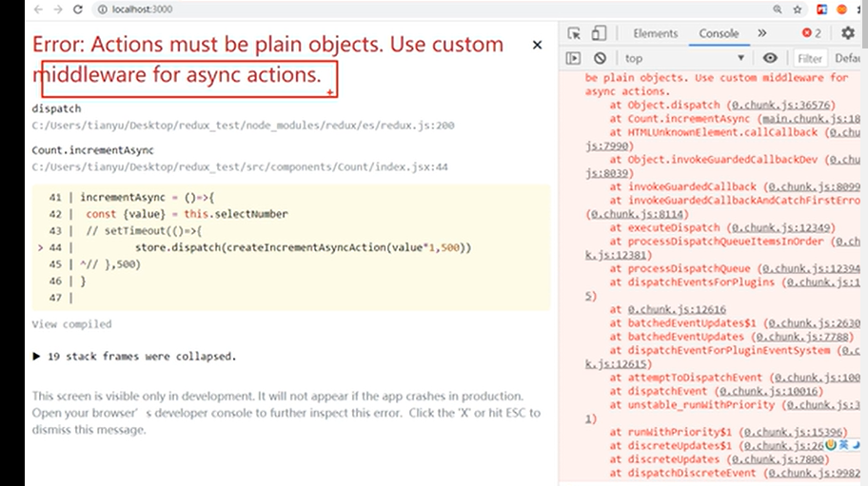Open 0.chunk.js:7800 source link
Image resolution: width=868 pixels, height=486 pixels.
coord(778,459)
